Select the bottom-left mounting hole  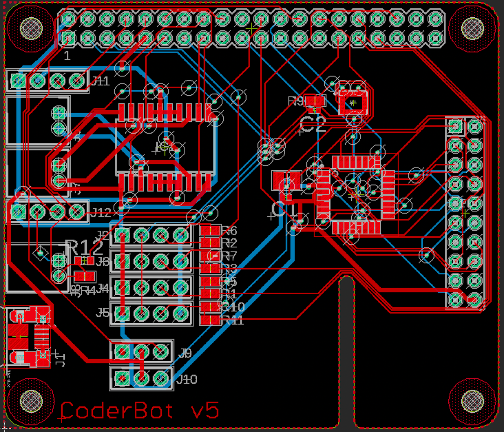(31, 401)
